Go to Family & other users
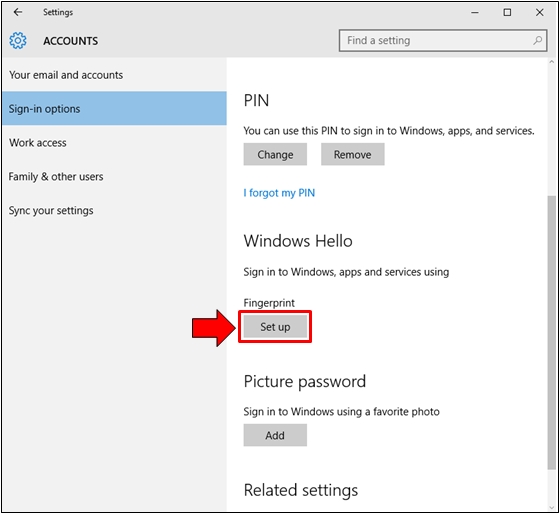 pyautogui.click(x=114, y=176)
